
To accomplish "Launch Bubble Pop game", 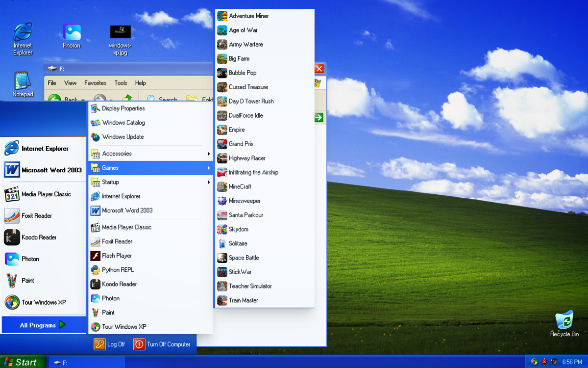I will click(264, 73).
